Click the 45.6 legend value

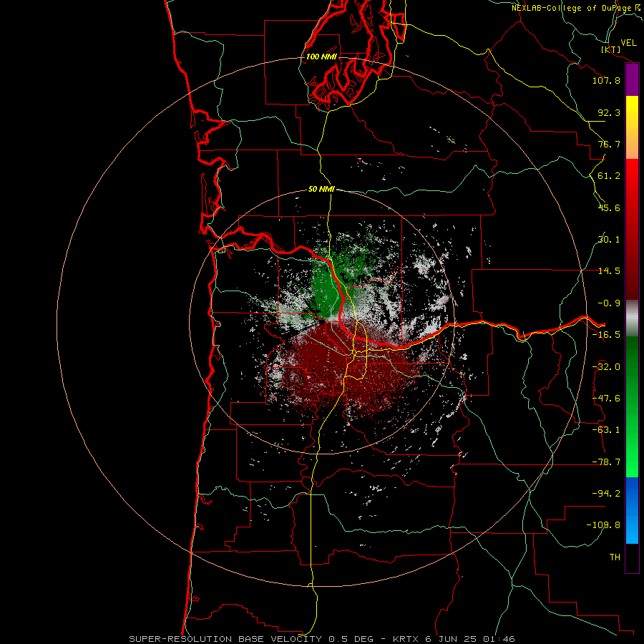point(609,208)
